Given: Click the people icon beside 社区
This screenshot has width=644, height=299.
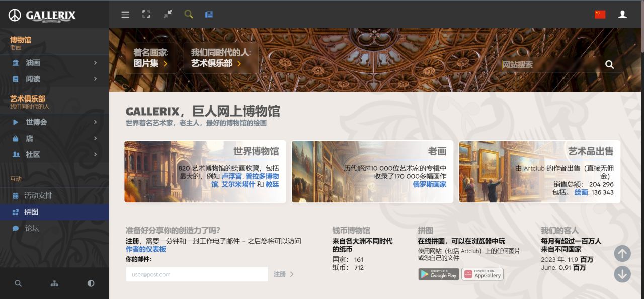Looking at the screenshot, I should (16, 154).
